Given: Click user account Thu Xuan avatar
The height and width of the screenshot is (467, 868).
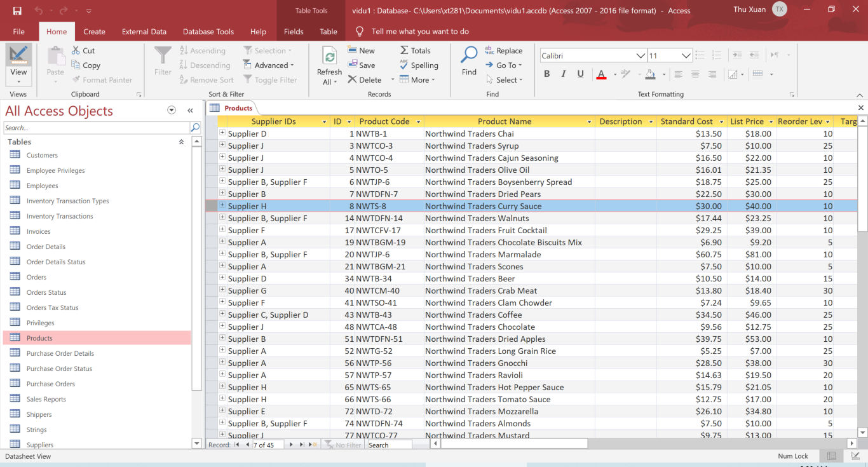Looking at the screenshot, I should (x=780, y=10).
